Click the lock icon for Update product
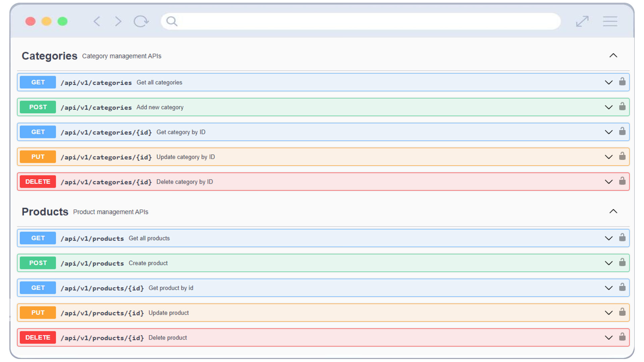644x362 pixels. (x=622, y=312)
